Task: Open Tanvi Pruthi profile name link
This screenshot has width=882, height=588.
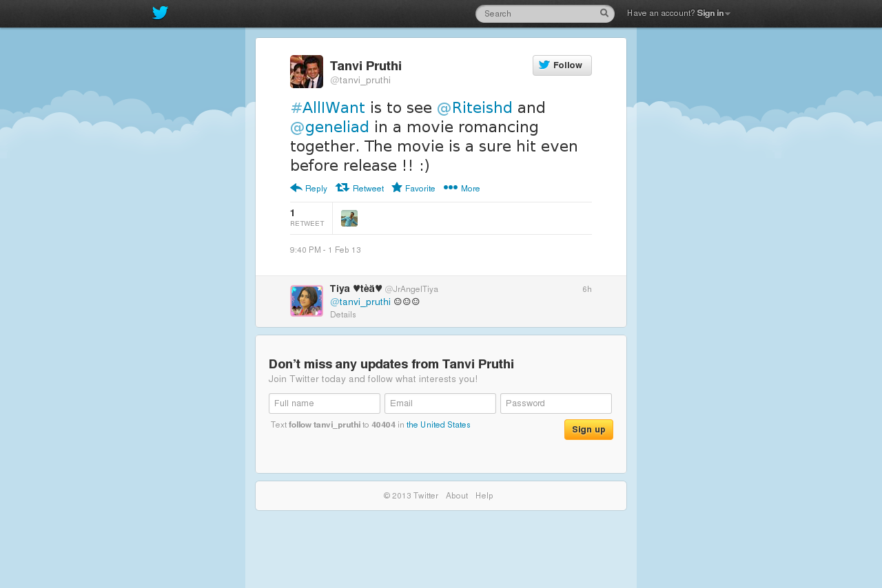Action: 366,66
